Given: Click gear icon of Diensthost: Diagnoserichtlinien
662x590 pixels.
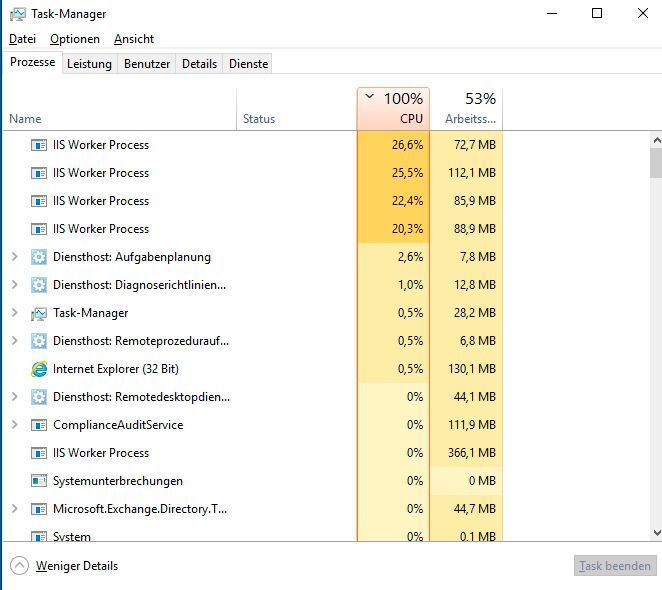Looking at the screenshot, I should point(39,285).
